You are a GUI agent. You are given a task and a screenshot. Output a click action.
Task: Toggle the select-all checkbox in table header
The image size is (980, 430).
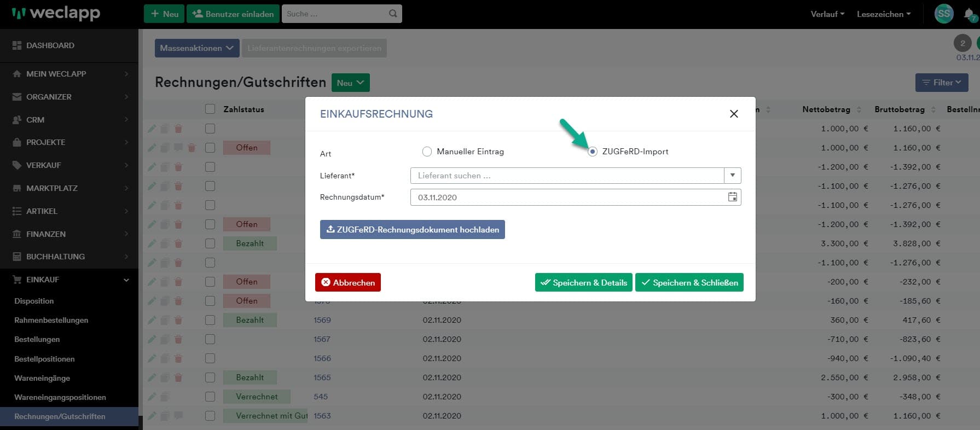click(x=210, y=109)
